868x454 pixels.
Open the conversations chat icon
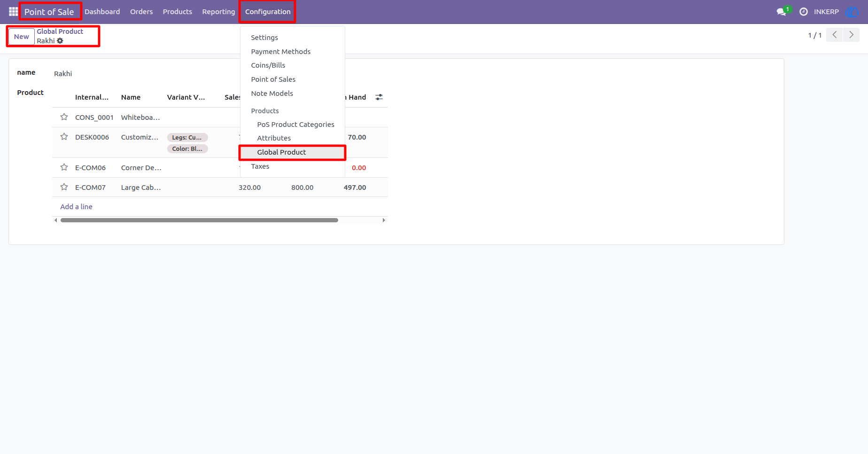click(782, 11)
